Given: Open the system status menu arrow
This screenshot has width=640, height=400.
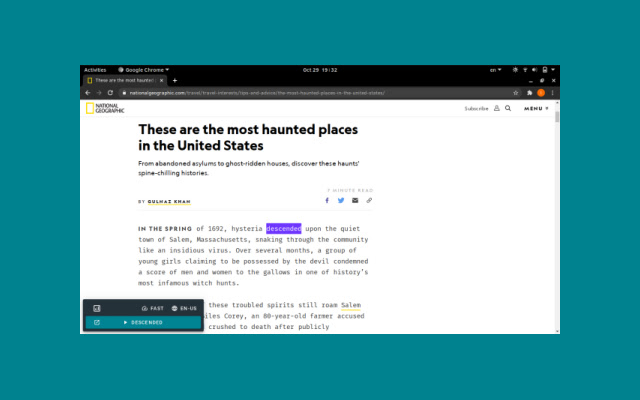Looking at the screenshot, I should [553, 70].
